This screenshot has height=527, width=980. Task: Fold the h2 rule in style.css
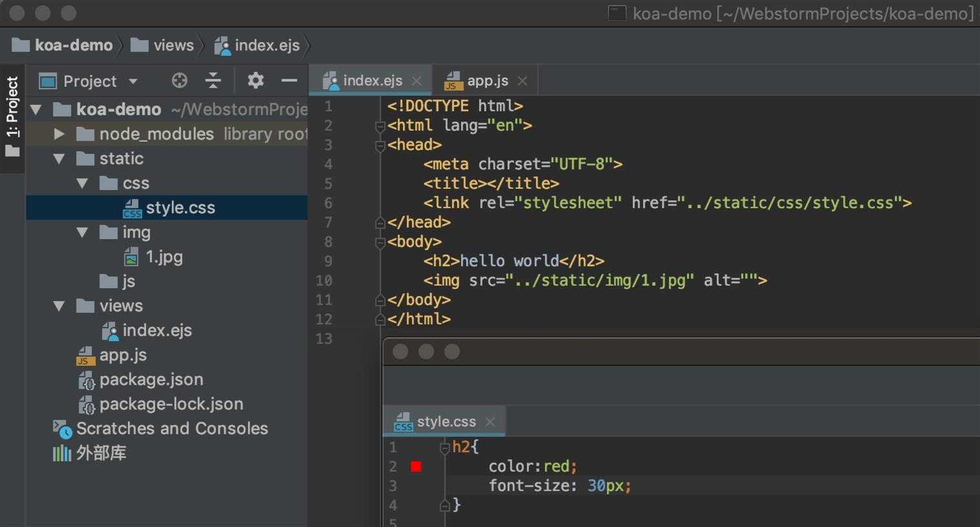[x=444, y=447]
